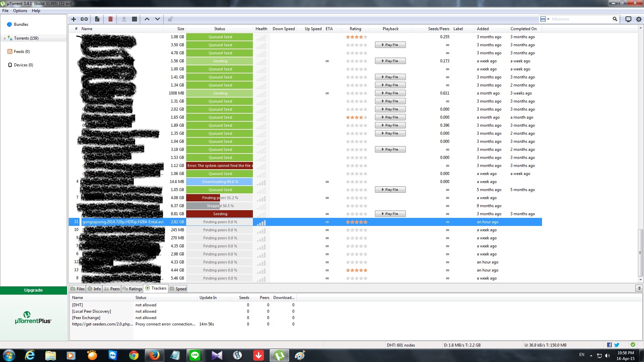644x362 pixels.
Task: Switch to the Speed tab
Action: click(x=178, y=289)
